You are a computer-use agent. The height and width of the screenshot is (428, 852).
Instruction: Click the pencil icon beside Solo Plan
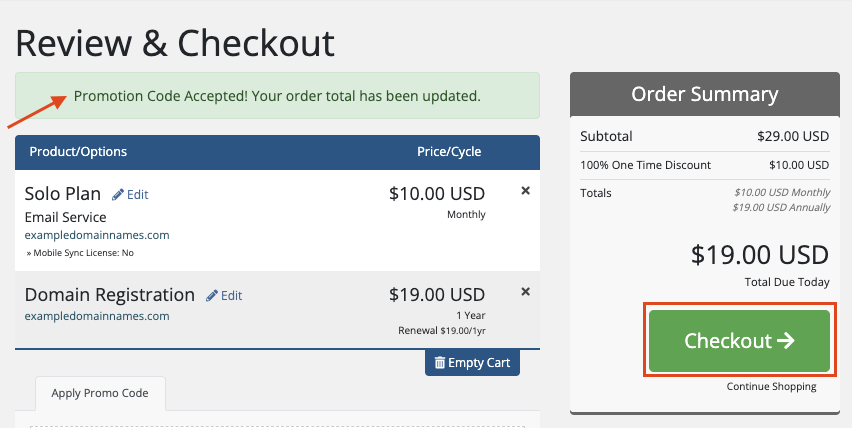(118, 195)
